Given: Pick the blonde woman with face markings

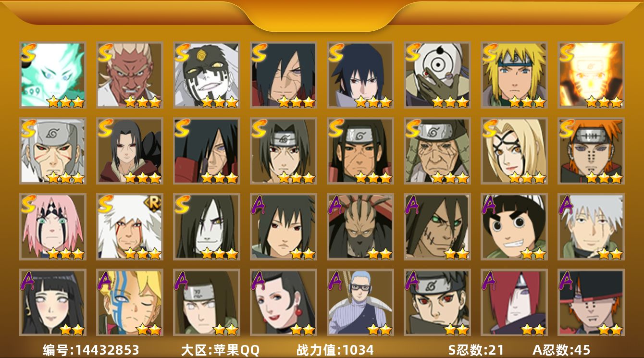Looking at the screenshot, I should (514, 151).
